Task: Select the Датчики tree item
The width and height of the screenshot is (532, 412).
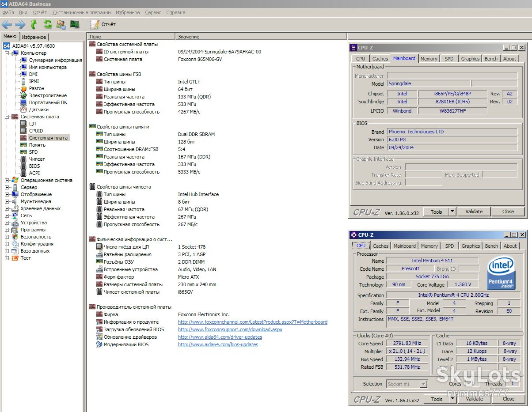Action: 39,110
